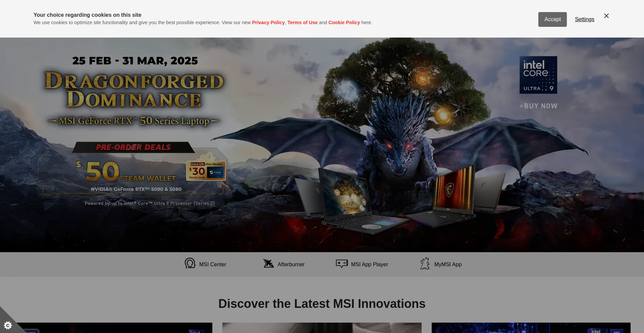The image size is (644, 333).
Task: Open the Terms of Use link
Action: click(303, 22)
